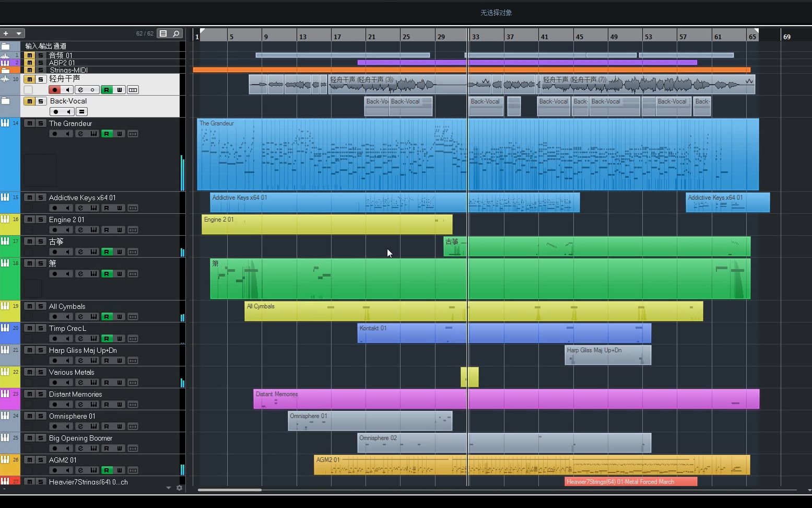The width and height of the screenshot is (812, 508).
Task: Open lanes menu on the 箫 track
Action: tap(133, 274)
